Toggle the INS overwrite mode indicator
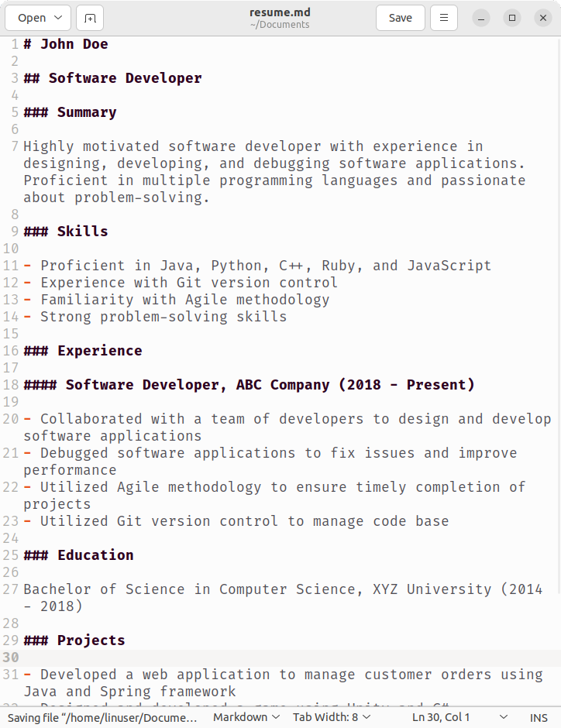The image size is (561, 728). click(x=539, y=718)
